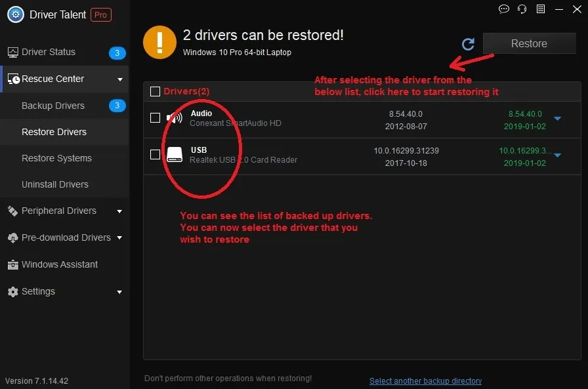
Task: Click the Driver Talent logo icon
Action: pyautogui.click(x=15, y=14)
